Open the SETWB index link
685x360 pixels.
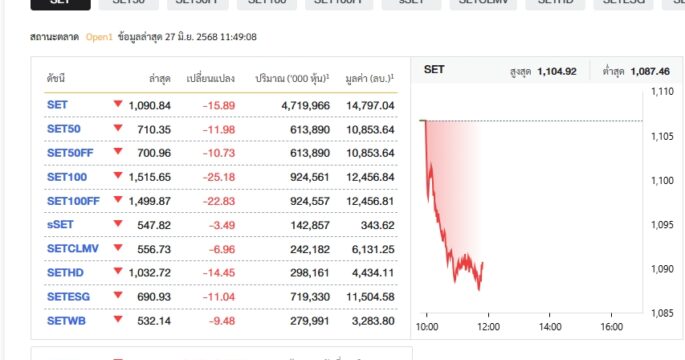(x=66, y=321)
